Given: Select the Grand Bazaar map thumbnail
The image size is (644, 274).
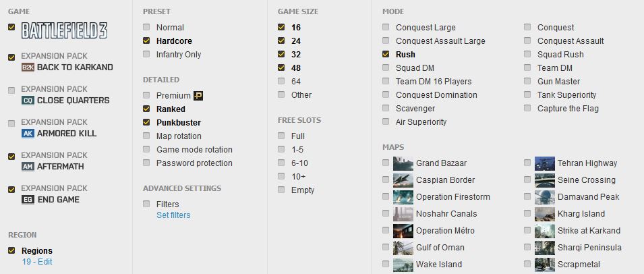Looking at the screenshot, I should click(403, 163).
